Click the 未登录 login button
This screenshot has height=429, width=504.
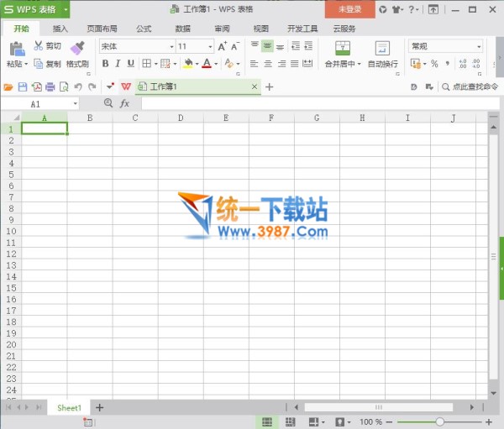coord(349,9)
